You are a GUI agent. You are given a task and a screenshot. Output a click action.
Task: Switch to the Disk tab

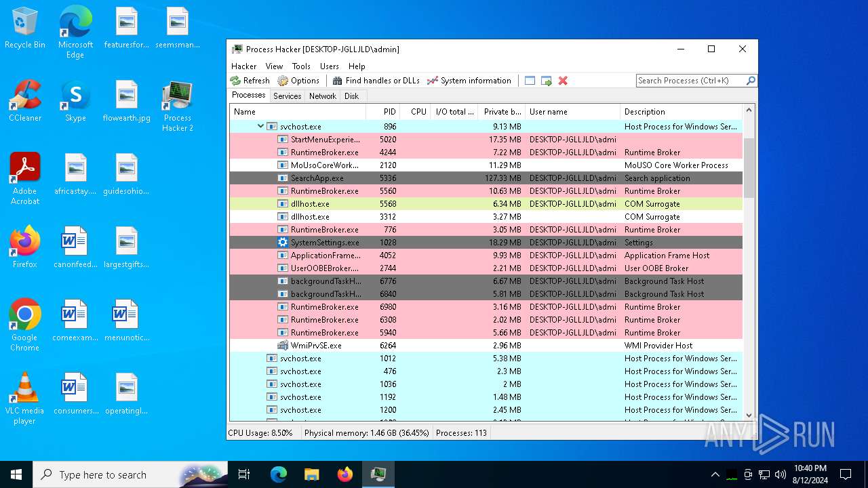tap(351, 96)
